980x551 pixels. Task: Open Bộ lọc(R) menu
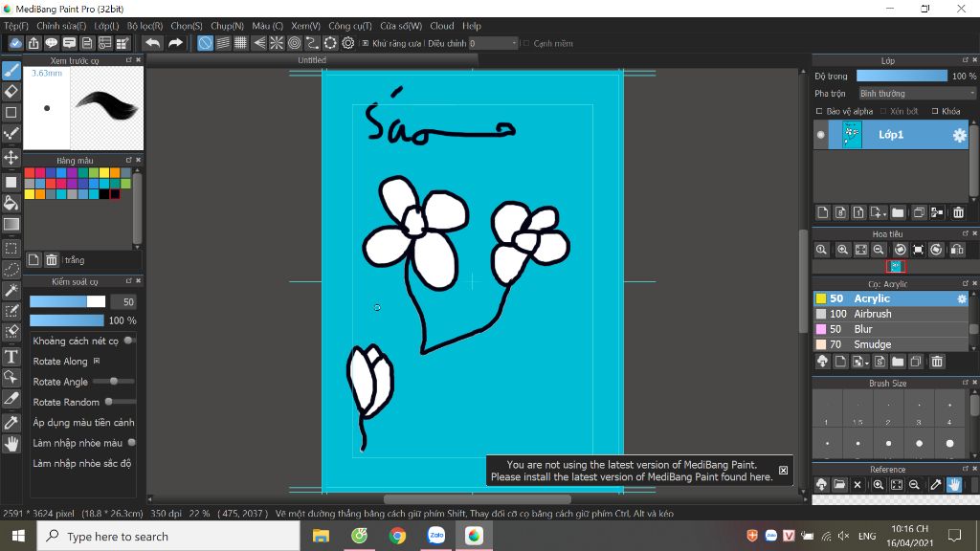[x=145, y=26]
